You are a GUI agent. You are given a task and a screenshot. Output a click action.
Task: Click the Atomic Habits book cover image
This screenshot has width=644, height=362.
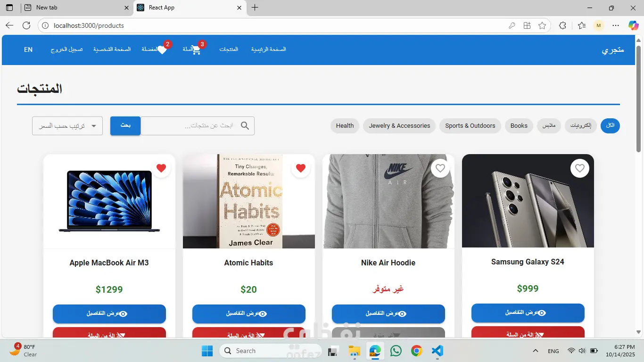coord(249,201)
